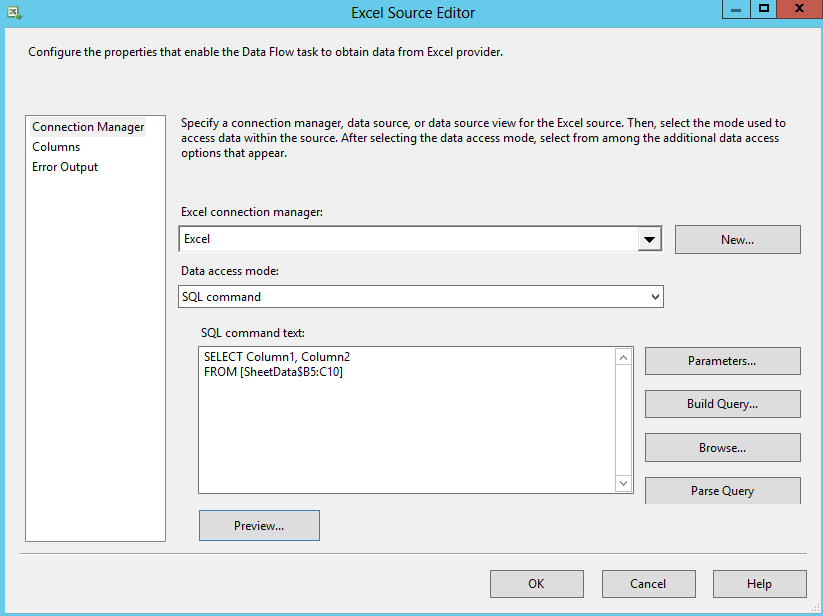823x616 pixels.
Task: Open the Parameters... dialog
Action: click(x=722, y=361)
